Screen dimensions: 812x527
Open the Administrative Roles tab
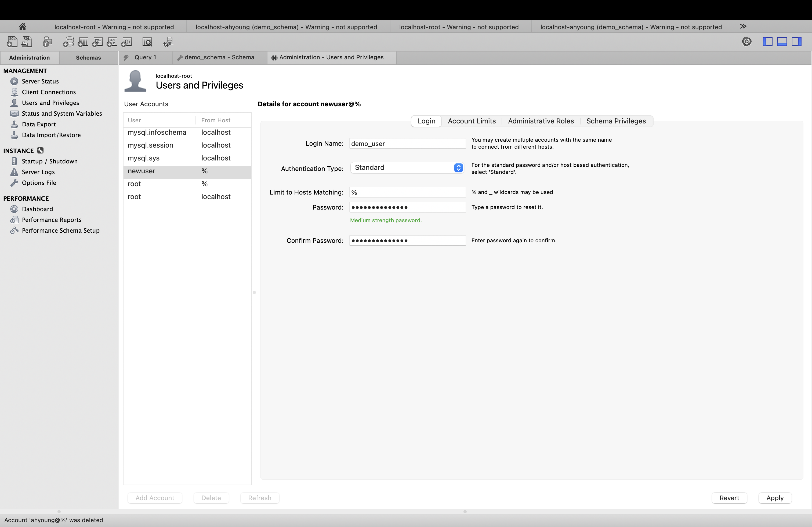[541, 121]
